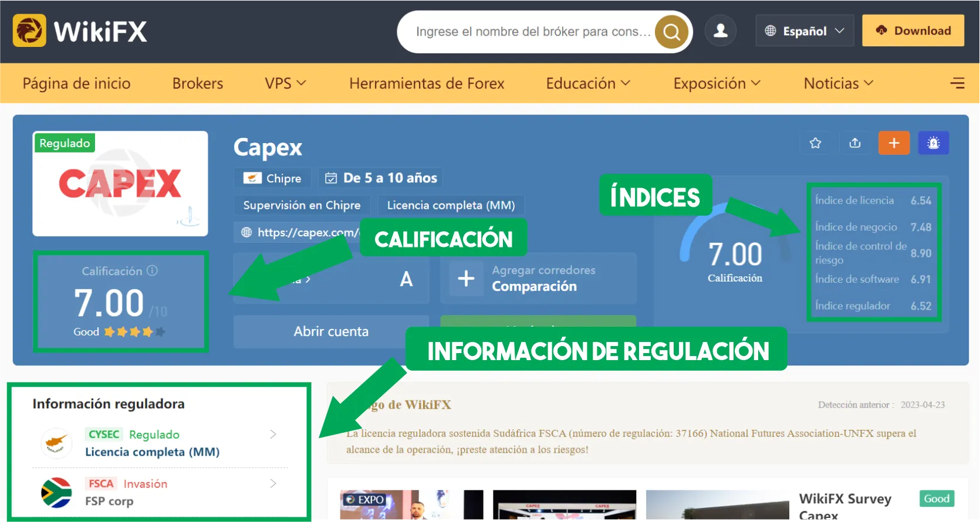Image resolution: width=980 pixels, height=522 pixels.
Task: Click the Calificación info icon
Action: 153,270
